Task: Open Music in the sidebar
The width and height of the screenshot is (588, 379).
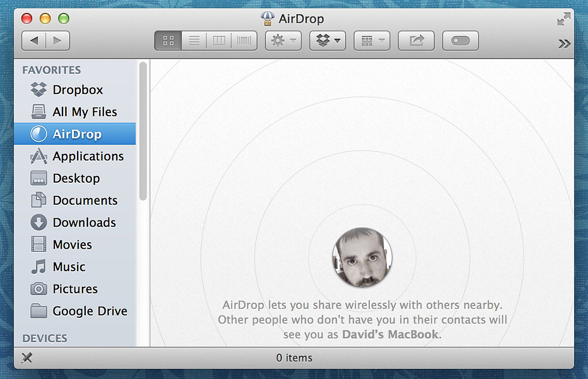Action: pyautogui.click(x=75, y=267)
